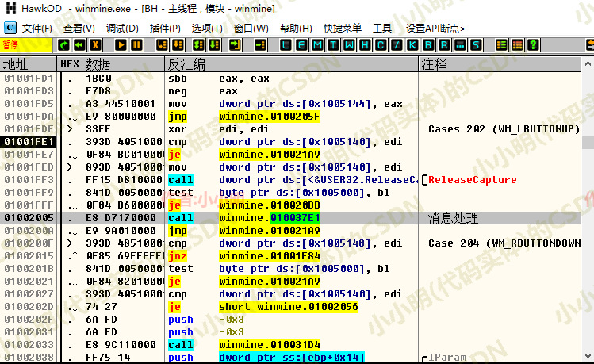Click the Pause toolbar button
This screenshot has height=364, width=594.
(136, 45)
